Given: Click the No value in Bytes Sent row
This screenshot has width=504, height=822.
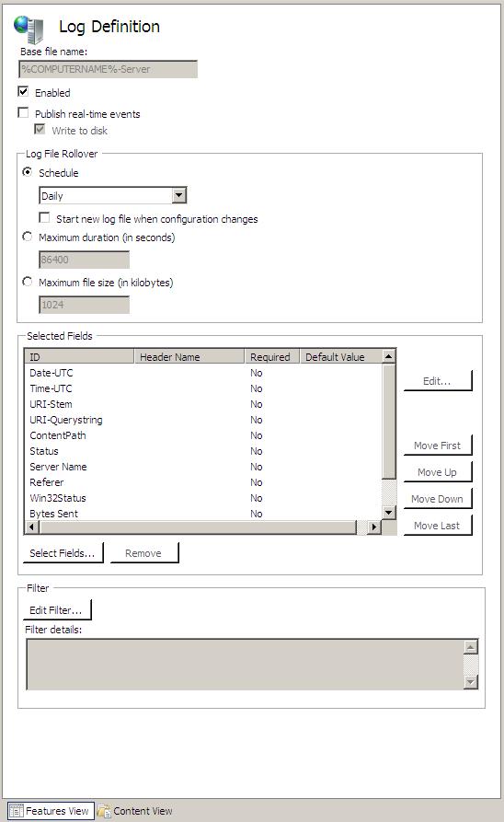Looking at the screenshot, I should click(x=257, y=514).
